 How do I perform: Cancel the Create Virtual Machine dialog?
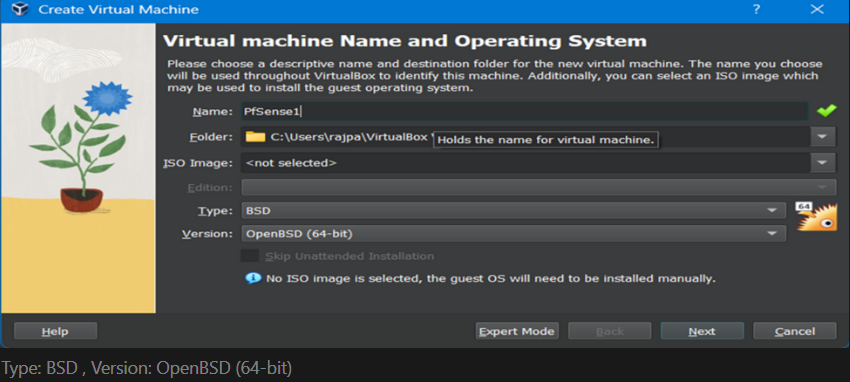795,331
